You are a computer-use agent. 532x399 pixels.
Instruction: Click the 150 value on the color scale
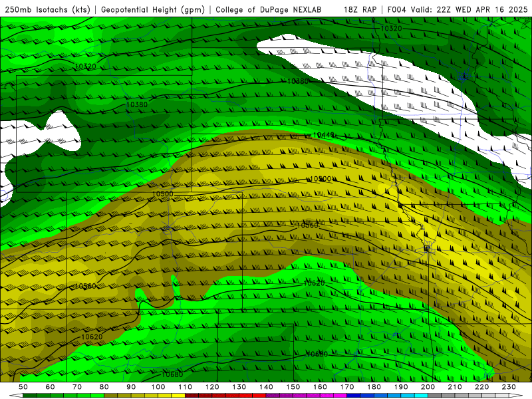293,387
